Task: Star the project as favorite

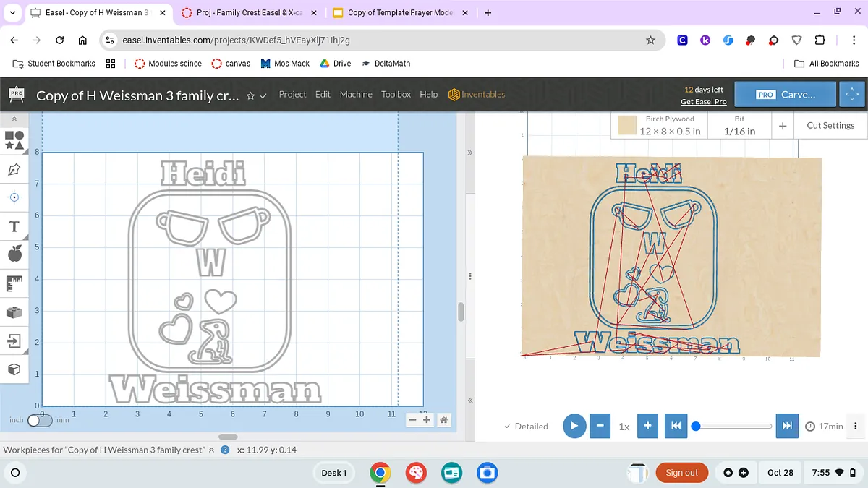Action: click(x=250, y=95)
